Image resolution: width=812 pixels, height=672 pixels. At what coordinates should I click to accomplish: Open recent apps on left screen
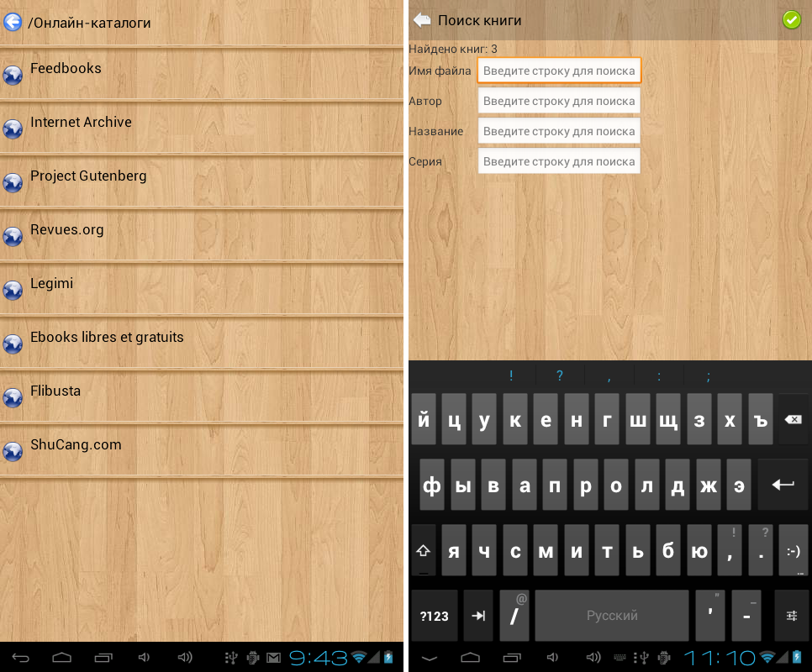103,658
